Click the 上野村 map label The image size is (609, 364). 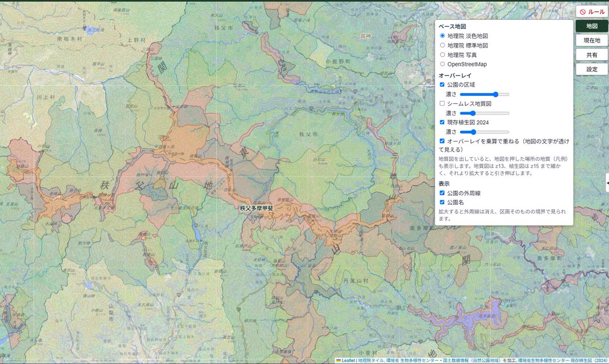click(x=137, y=40)
